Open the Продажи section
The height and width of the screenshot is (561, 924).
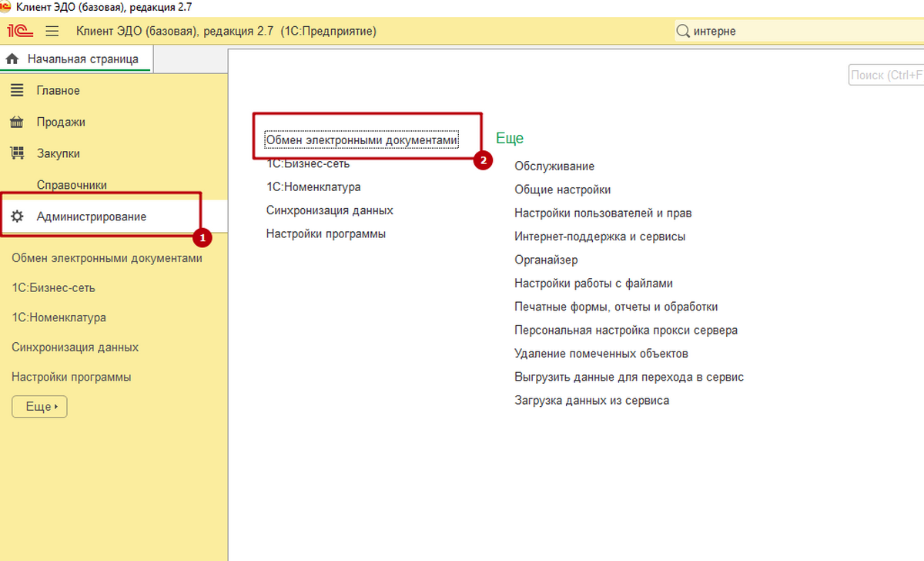point(61,122)
